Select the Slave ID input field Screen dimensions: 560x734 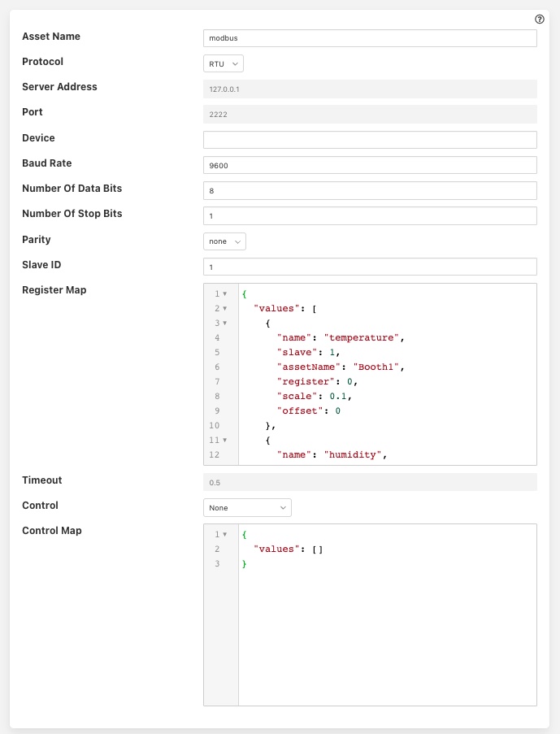point(370,266)
